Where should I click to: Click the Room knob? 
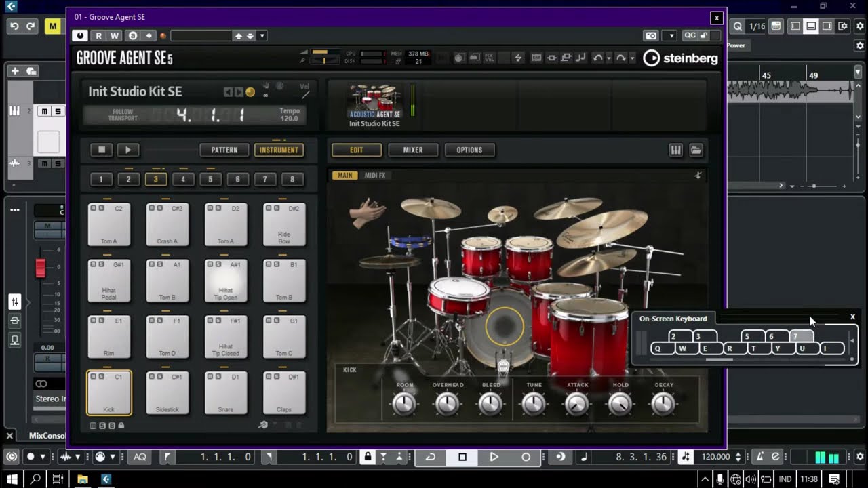pyautogui.click(x=404, y=404)
